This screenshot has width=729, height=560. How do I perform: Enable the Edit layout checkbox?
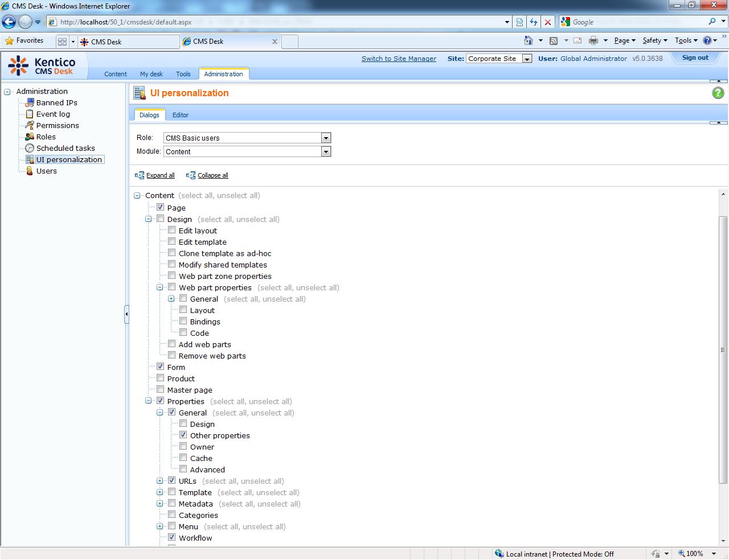(172, 230)
